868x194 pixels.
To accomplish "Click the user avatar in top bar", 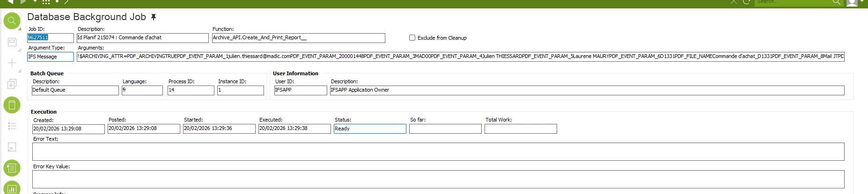I will [x=852, y=2].
